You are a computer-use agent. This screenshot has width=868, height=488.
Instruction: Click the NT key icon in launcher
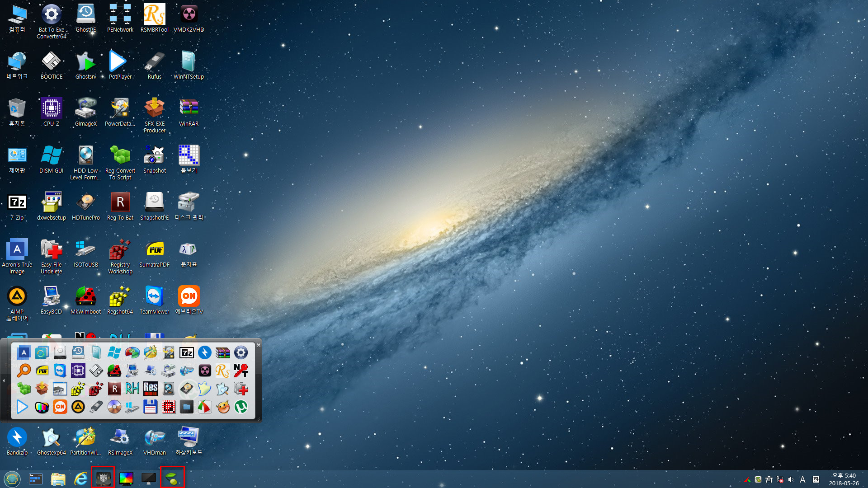click(241, 371)
